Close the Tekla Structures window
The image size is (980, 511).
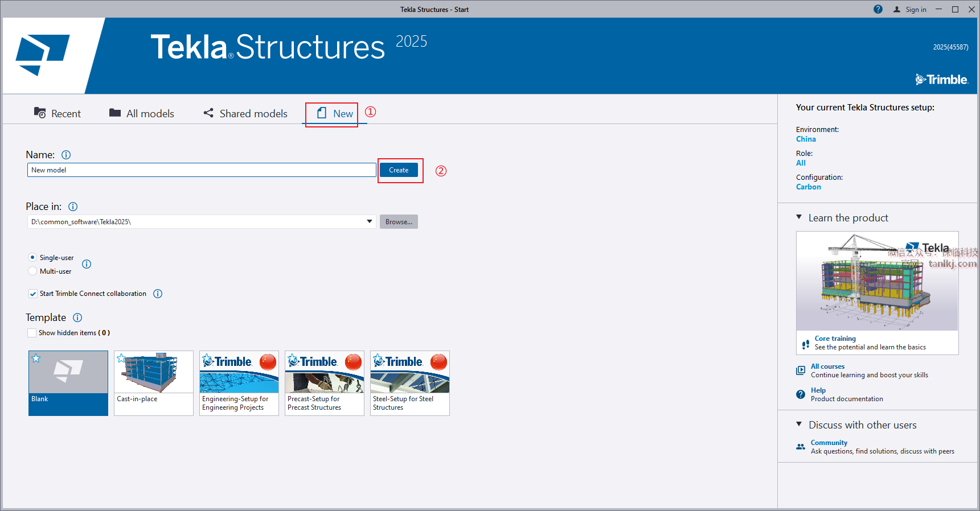[971, 9]
